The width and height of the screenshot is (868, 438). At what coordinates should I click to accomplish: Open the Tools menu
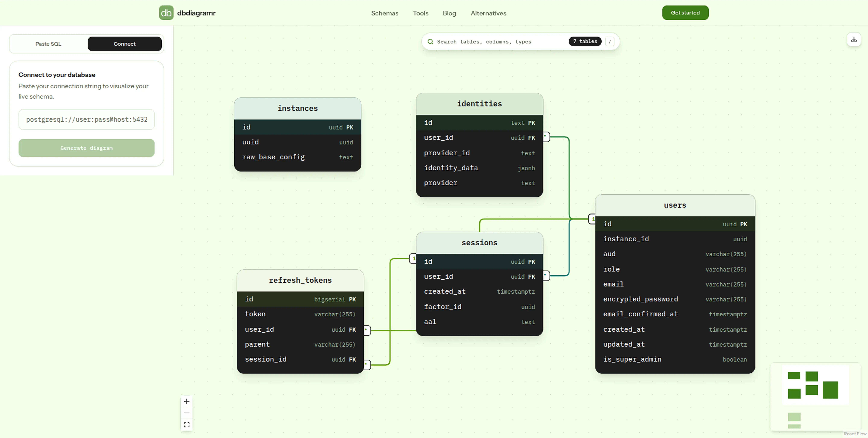pyautogui.click(x=421, y=13)
